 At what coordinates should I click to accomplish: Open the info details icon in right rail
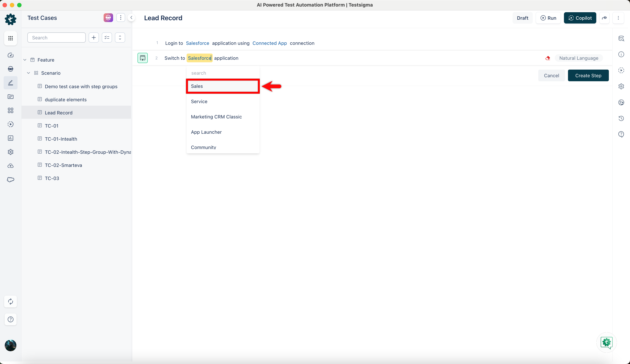click(x=621, y=54)
